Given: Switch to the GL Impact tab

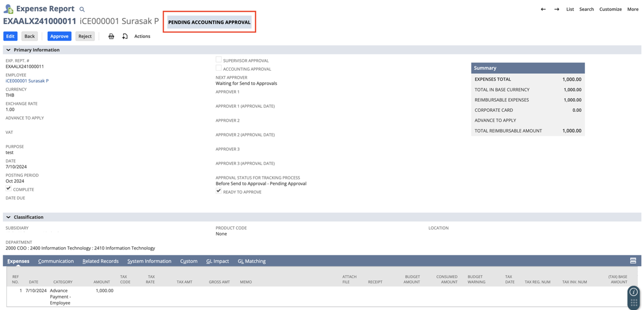Looking at the screenshot, I should pos(218,261).
